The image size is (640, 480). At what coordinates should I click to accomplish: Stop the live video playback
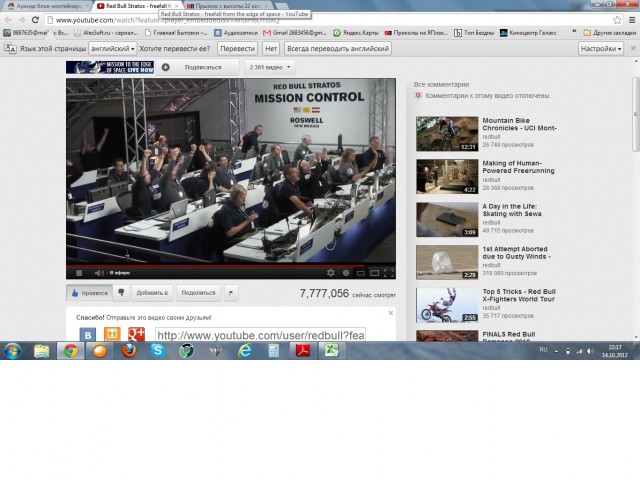tap(79, 272)
